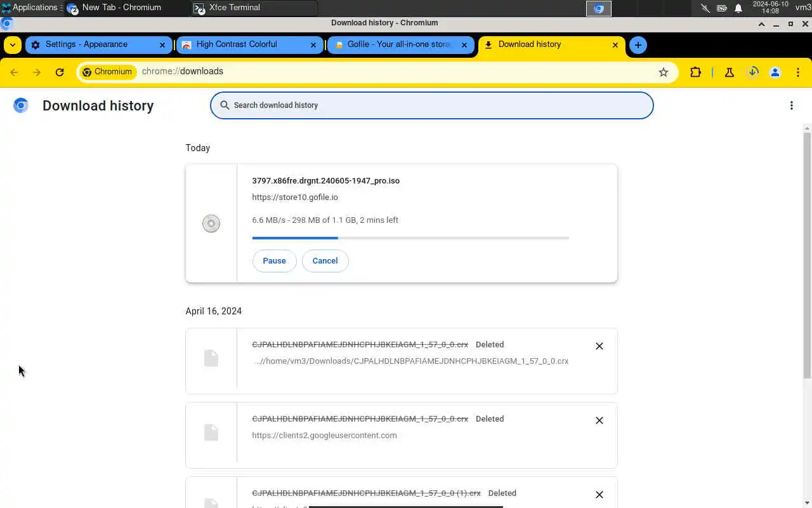Screen dimensions: 812x508
Task: Open the profile avatar menu
Action: 775,72
